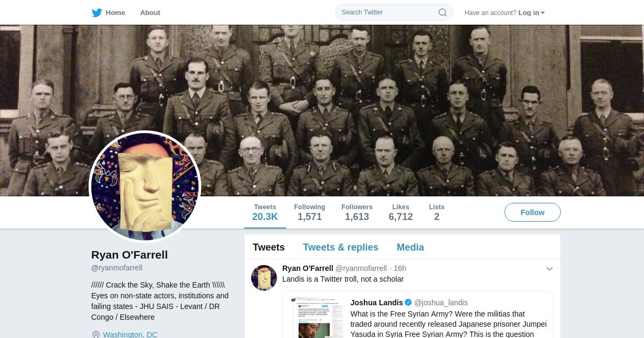Click the search magnifier icon
The image size is (644, 338).
[x=442, y=12]
